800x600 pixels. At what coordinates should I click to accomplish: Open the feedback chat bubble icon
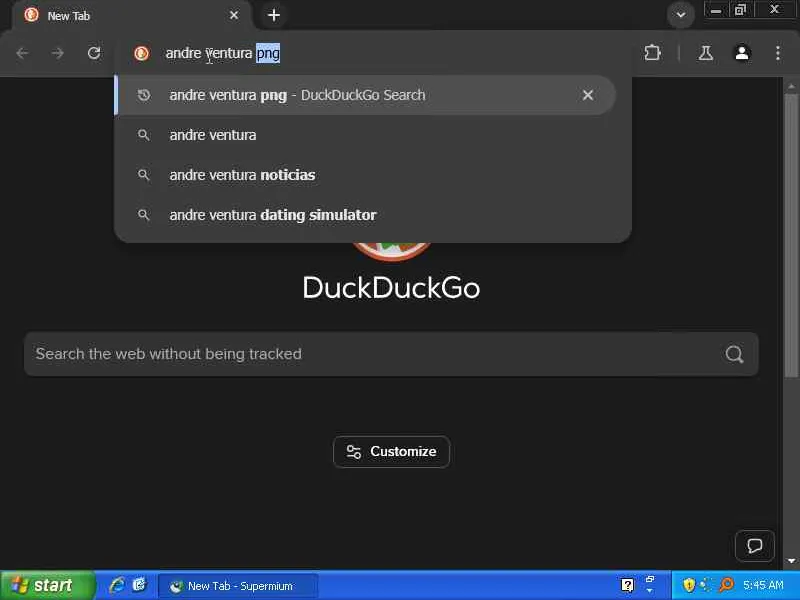[x=755, y=545]
